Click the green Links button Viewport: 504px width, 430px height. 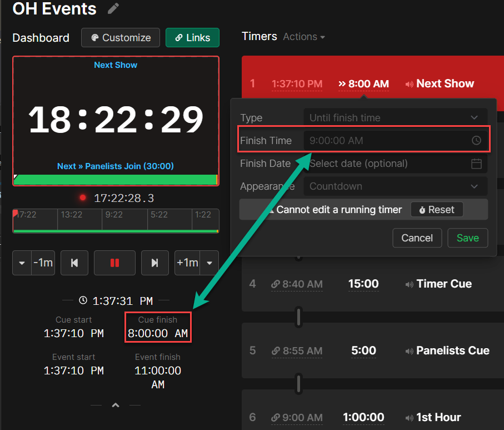(192, 37)
